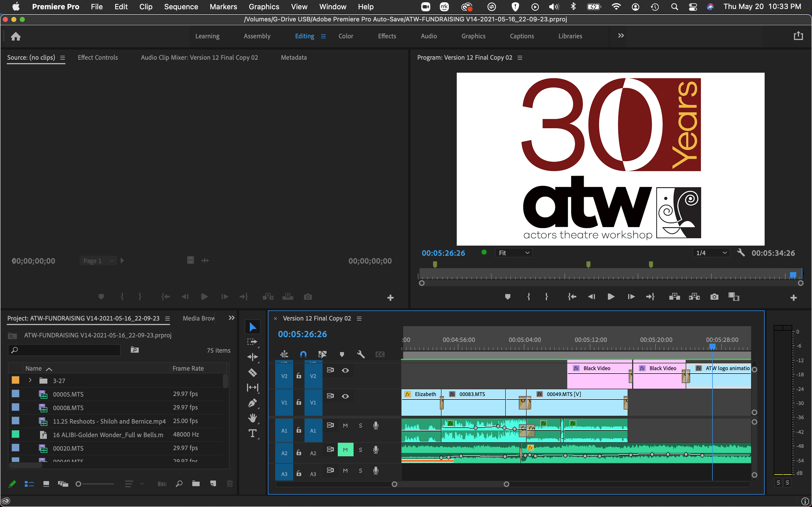The width and height of the screenshot is (812, 507).
Task: Click Play in the Program monitor
Action: click(611, 296)
